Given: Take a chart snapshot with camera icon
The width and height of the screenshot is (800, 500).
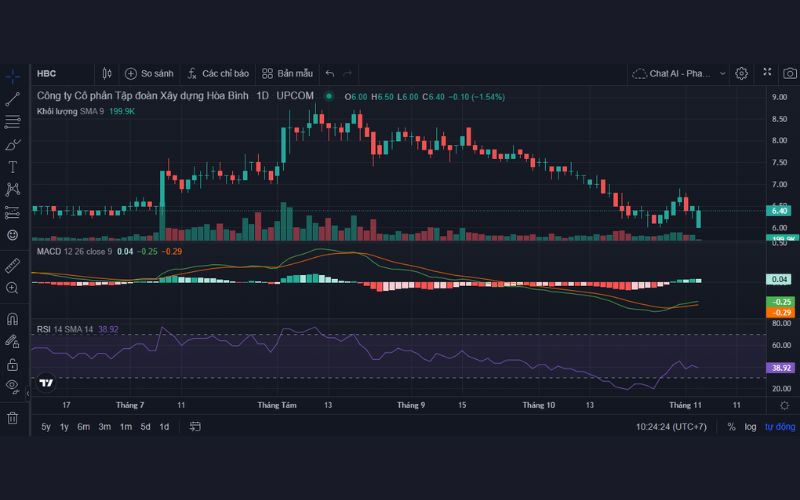Looking at the screenshot, I should click(x=790, y=73).
